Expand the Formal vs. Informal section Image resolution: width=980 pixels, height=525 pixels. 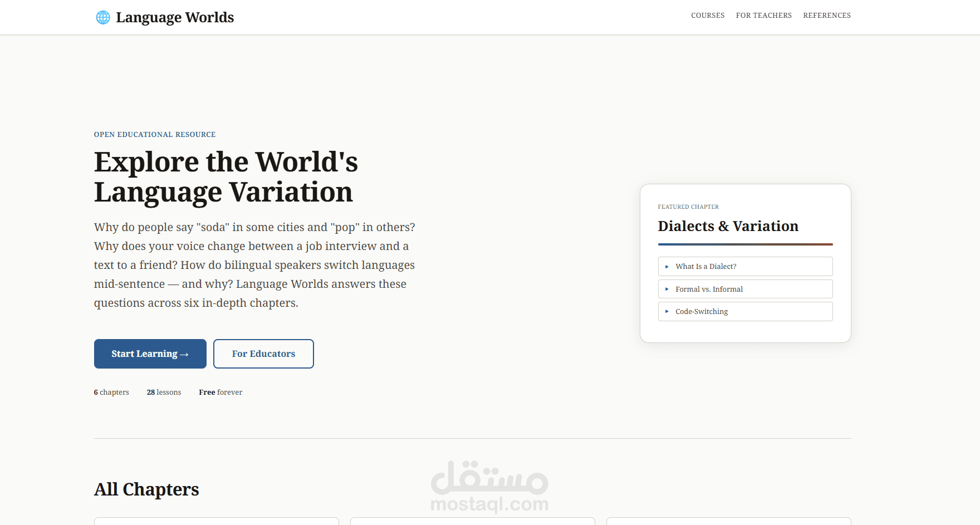click(745, 289)
